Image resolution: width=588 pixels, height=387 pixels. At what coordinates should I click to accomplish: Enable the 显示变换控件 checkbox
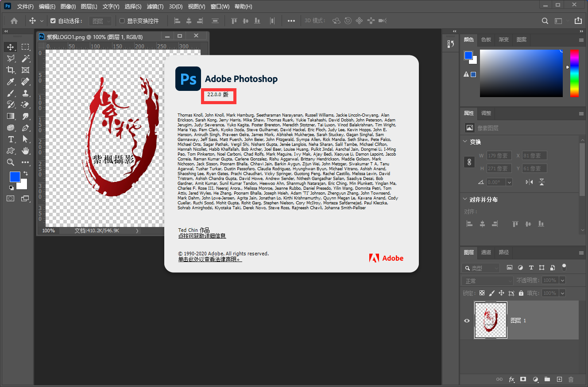[122, 20]
